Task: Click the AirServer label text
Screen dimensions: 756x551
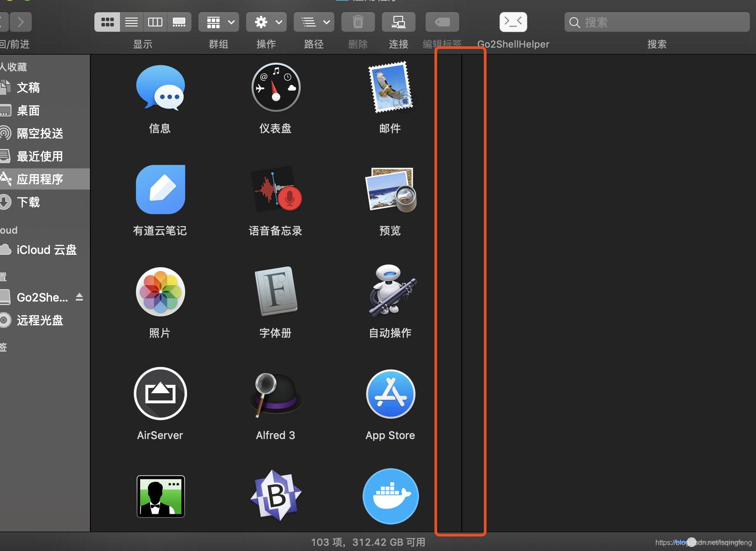Action: click(160, 436)
